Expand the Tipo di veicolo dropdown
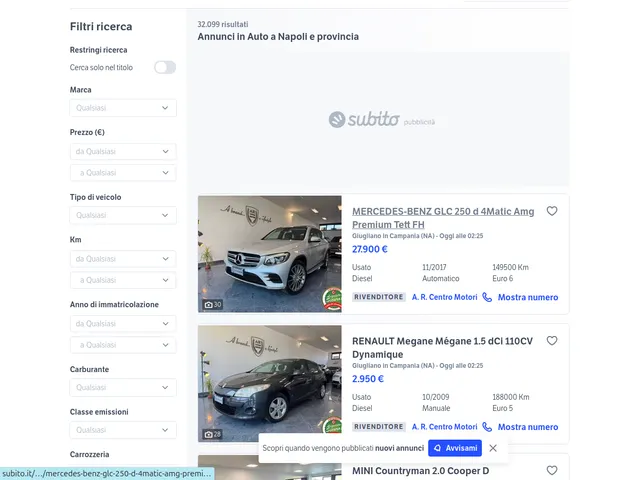This screenshot has height=480, width=639. click(123, 215)
